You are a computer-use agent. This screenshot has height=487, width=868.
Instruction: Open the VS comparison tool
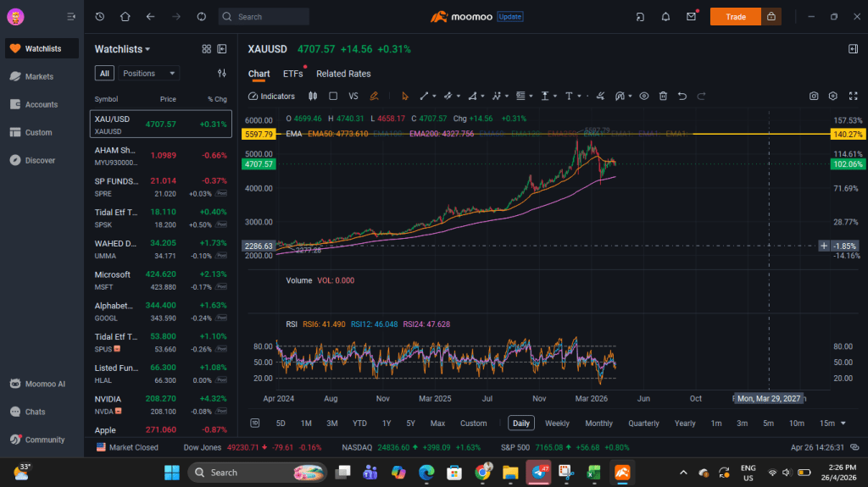(x=353, y=97)
